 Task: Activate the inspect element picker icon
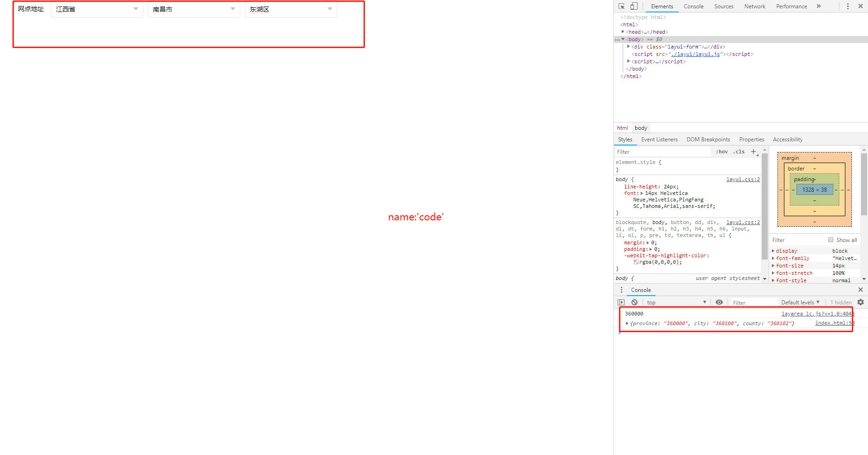[621, 6]
